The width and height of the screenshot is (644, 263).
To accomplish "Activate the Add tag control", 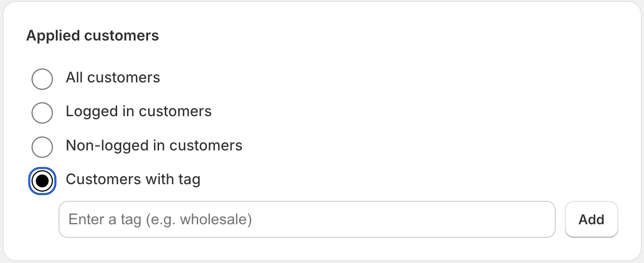I will (x=591, y=219).
